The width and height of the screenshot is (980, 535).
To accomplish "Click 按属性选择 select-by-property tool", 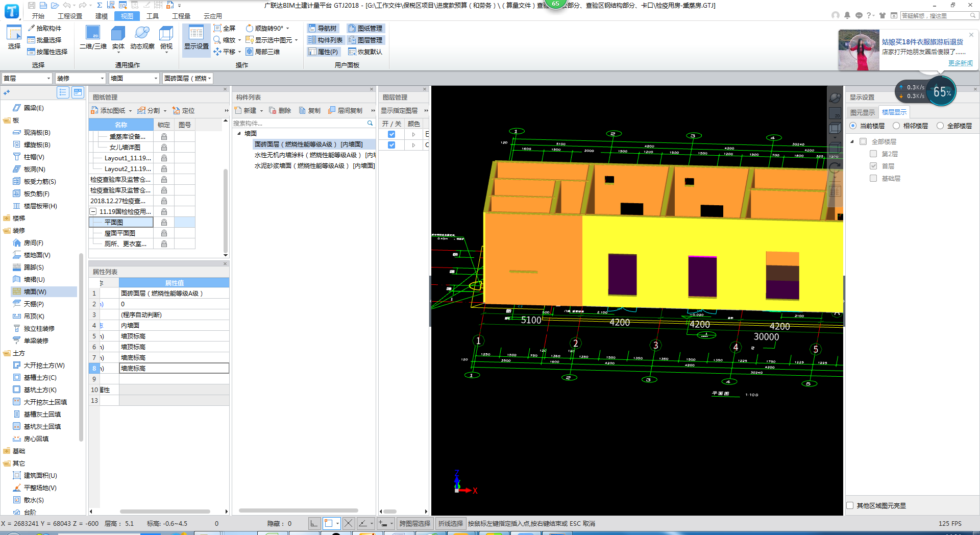I will pos(47,52).
